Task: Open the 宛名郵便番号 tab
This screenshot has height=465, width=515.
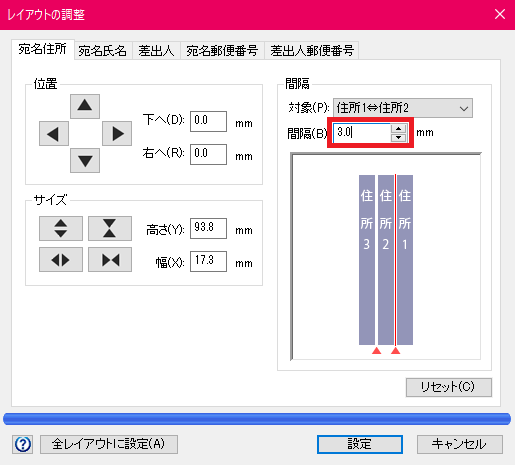Action: click(222, 51)
